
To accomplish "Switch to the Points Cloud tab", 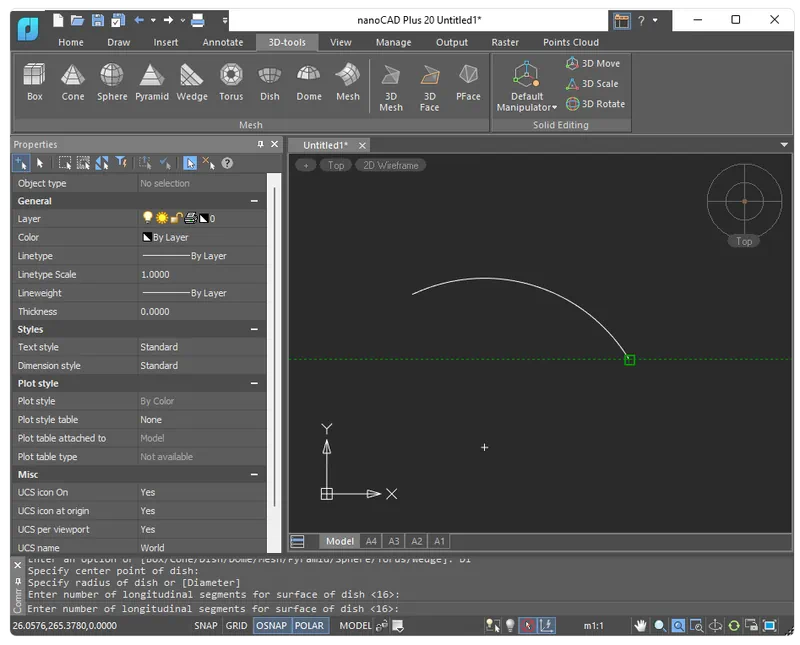I will tap(571, 42).
